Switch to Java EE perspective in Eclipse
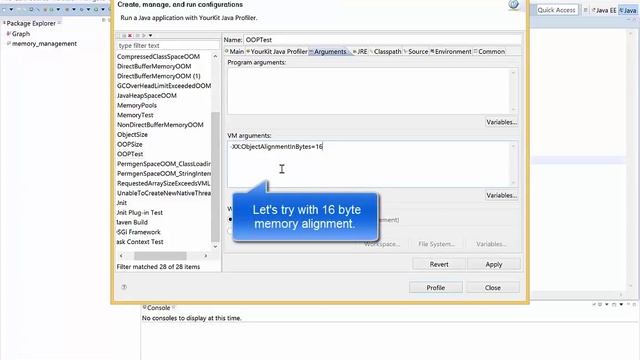 pyautogui.click(x=604, y=11)
